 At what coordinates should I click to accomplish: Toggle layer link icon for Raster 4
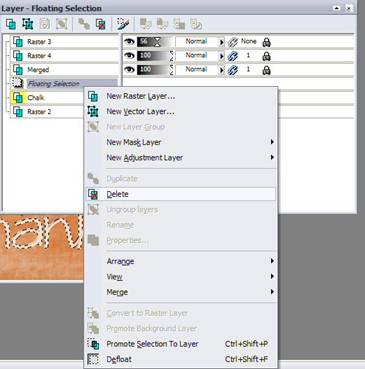pos(232,56)
